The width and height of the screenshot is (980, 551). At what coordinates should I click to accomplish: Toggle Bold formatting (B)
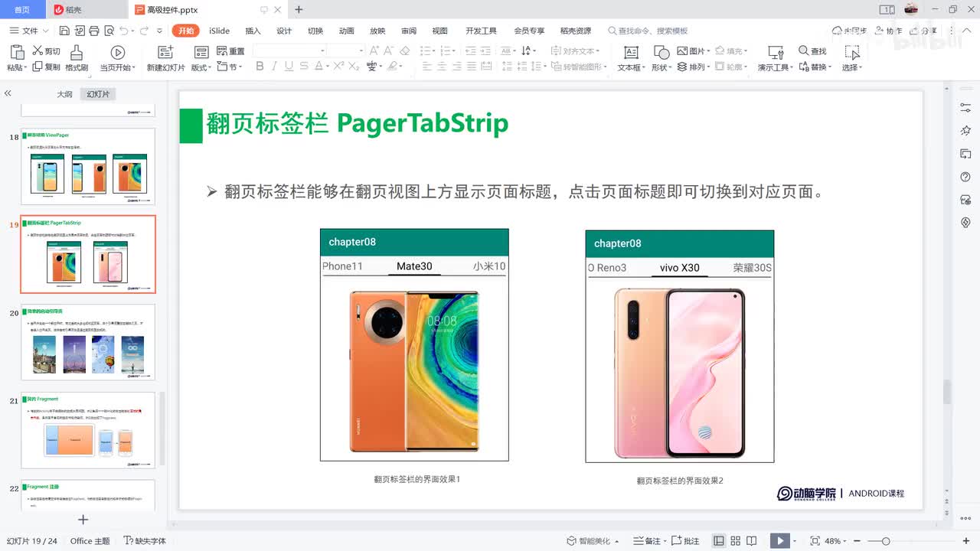coord(260,67)
